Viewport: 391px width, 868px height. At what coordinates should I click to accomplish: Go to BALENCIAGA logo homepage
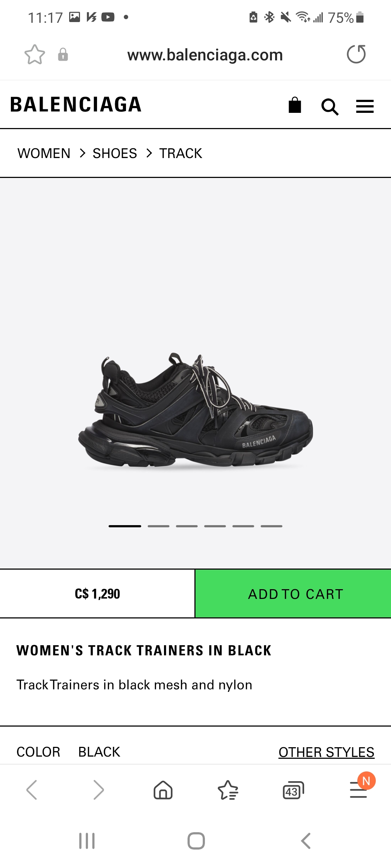tap(76, 105)
